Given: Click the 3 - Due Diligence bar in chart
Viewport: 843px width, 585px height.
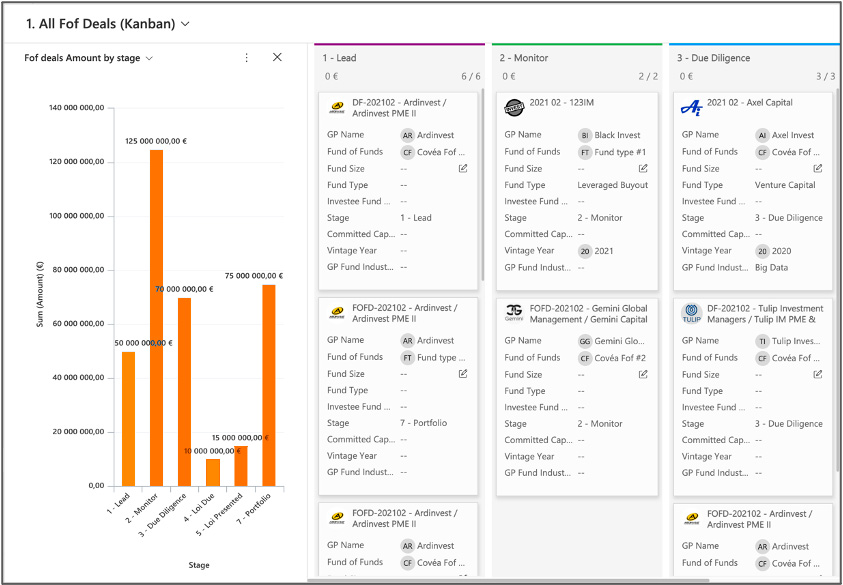Looking at the screenshot, I should pos(184,392).
